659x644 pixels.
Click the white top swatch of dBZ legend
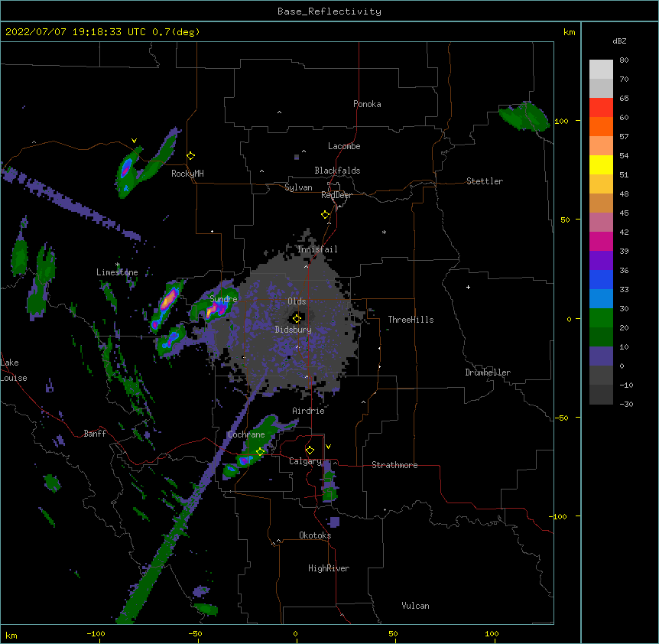tap(601, 69)
